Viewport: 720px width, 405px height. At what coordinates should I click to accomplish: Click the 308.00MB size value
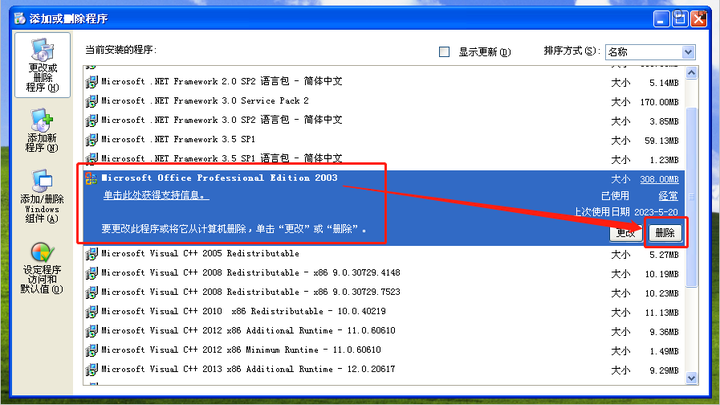pos(659,180)
